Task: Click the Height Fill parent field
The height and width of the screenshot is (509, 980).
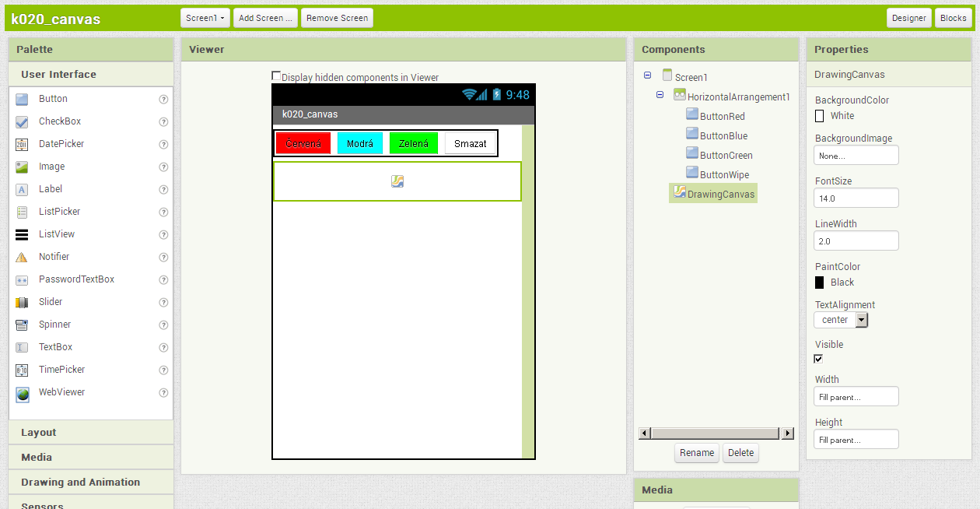Action: (x=856, y=440)
